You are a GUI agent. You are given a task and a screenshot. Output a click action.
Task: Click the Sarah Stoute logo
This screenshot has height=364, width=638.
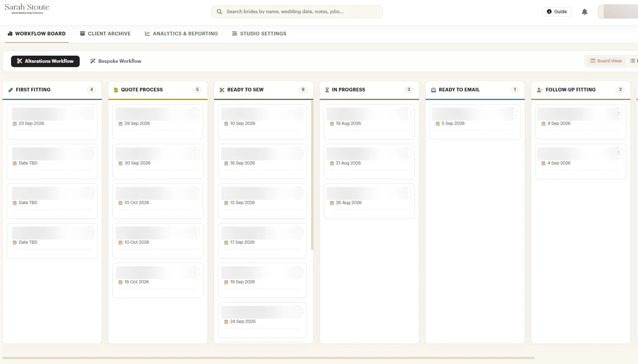27,8
